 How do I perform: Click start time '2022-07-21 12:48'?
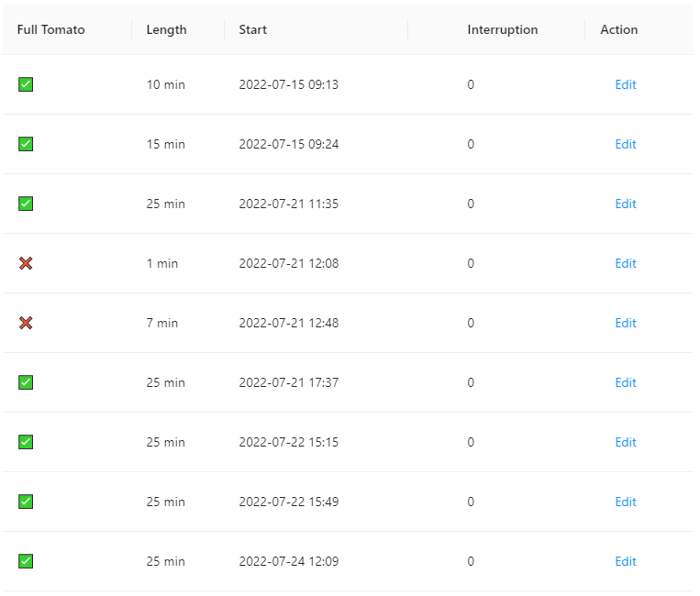(289, 323)
